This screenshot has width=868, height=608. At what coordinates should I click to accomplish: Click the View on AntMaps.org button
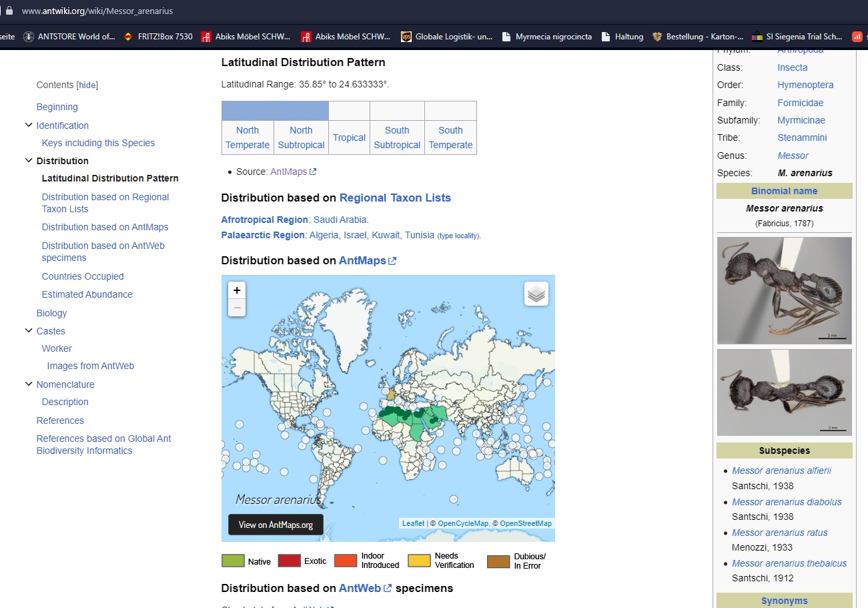(276, 525)
